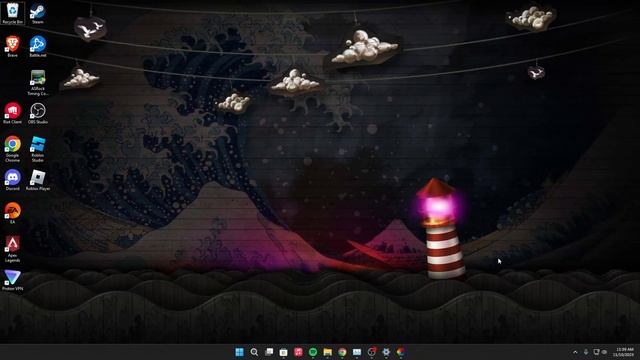Select the Discord desktop shortcut
This screenshot has width=640, height=360.
point(13,180)
